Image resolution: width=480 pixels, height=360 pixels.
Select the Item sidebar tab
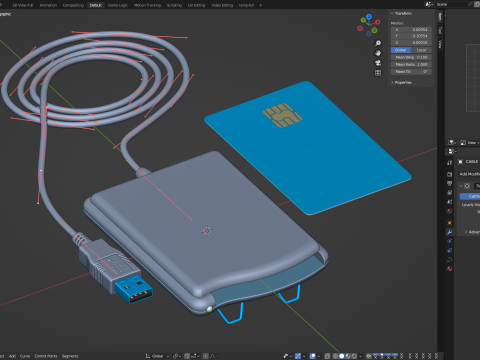[440, 17]
